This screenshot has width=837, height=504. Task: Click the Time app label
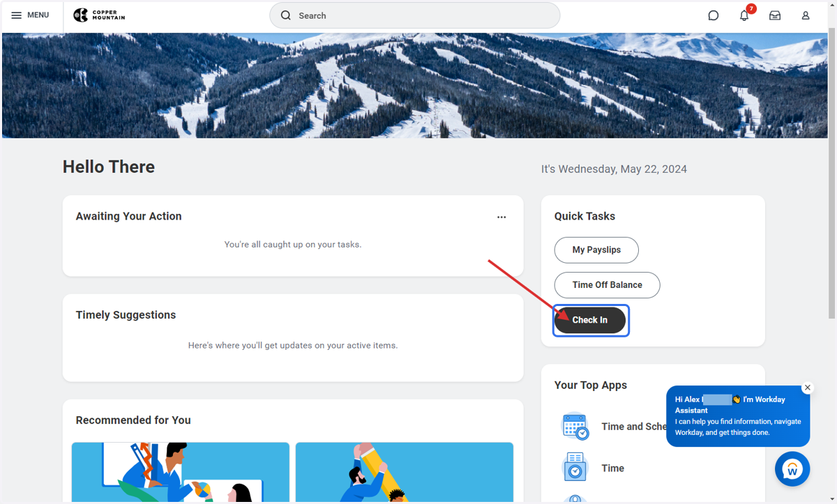613,468
